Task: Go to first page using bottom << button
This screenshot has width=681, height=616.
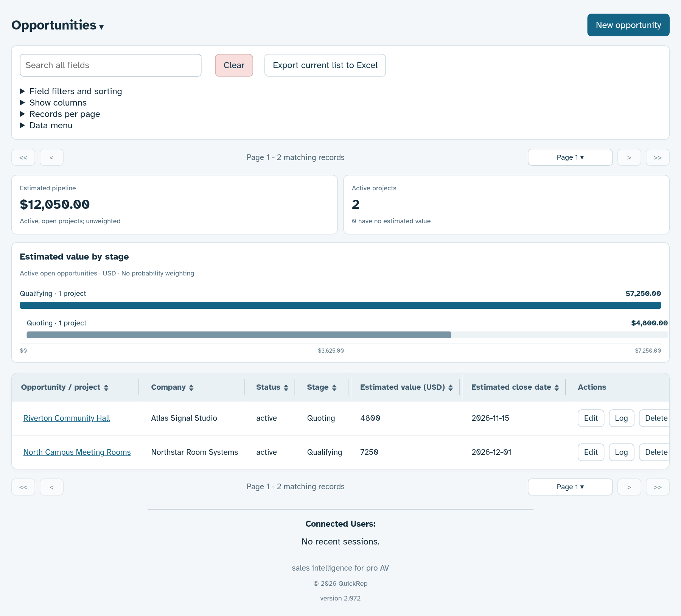Action: click(x=23, y=487)
